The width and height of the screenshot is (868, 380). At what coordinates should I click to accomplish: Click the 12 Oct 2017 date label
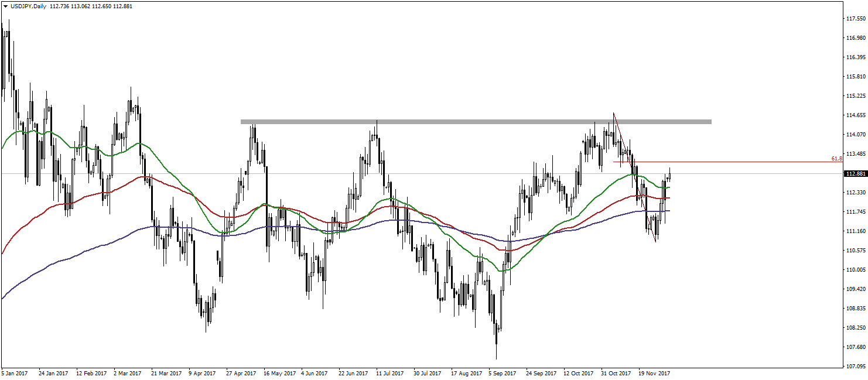pyautogui.click(x=579, y=373)
